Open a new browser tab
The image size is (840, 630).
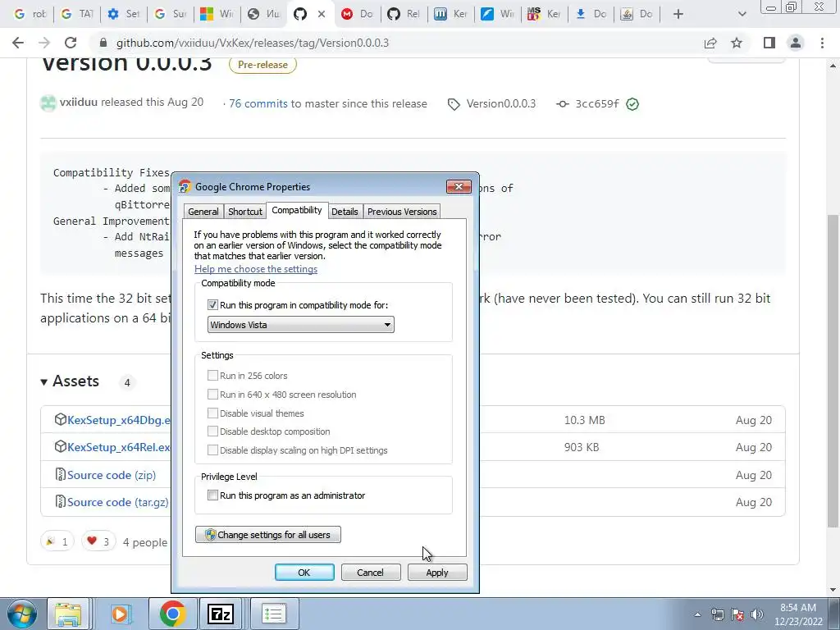coord(678,14)
